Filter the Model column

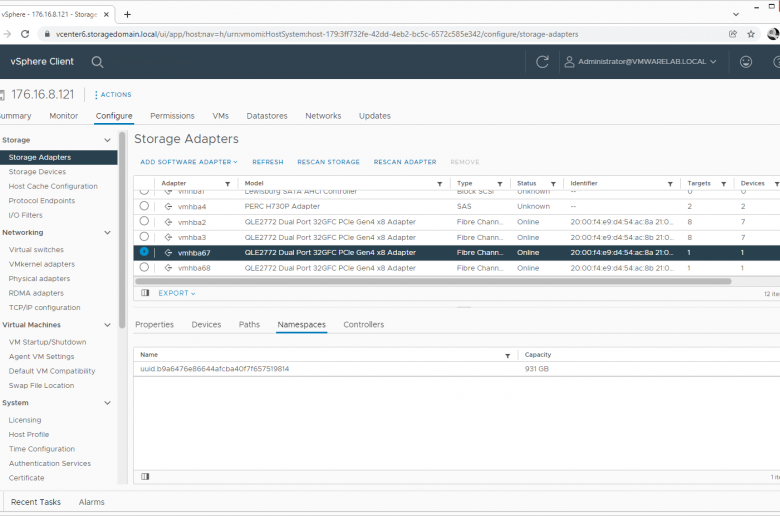click(440, 184)
